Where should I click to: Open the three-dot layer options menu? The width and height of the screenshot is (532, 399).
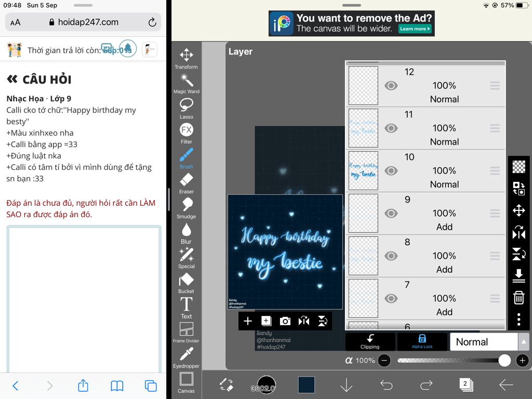pos(519,320)
